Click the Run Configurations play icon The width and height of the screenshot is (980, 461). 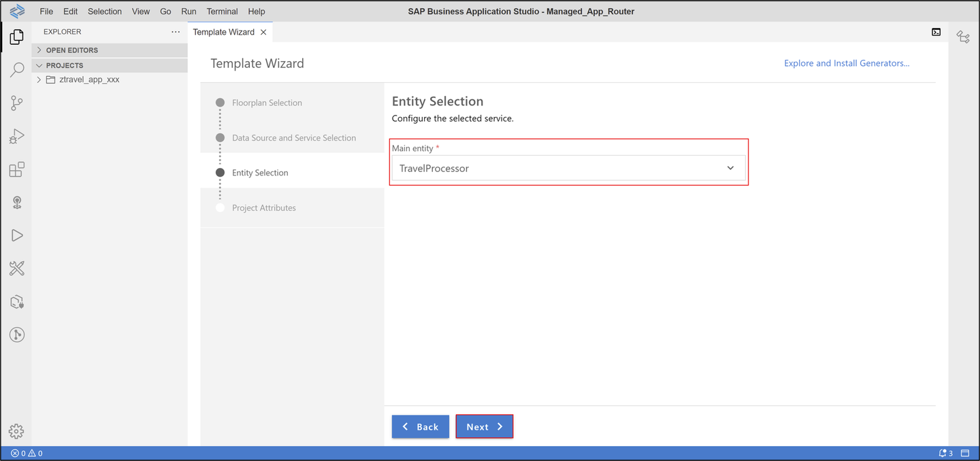[x=17, y=235]
